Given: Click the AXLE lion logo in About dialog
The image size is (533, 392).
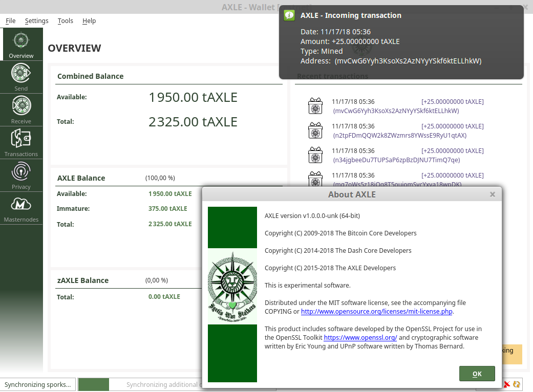Looking at the screenshot, I should coord(232,287).
